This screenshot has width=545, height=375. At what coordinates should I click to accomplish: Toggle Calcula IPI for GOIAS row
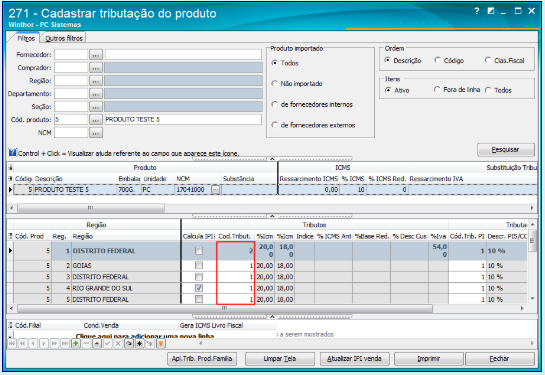[199, 266]
